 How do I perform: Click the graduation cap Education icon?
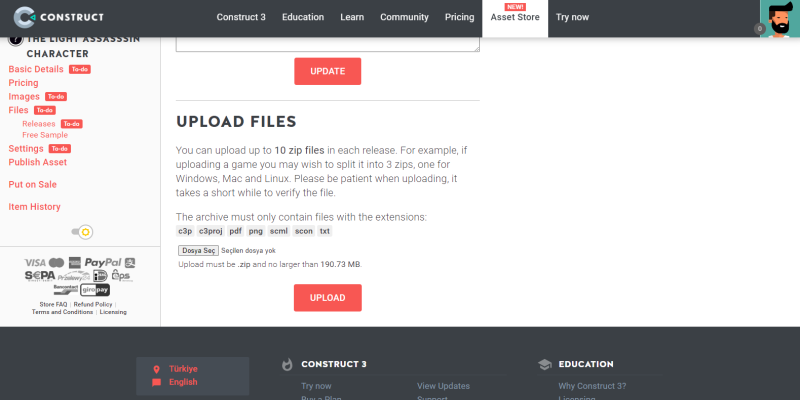point(545,364)
